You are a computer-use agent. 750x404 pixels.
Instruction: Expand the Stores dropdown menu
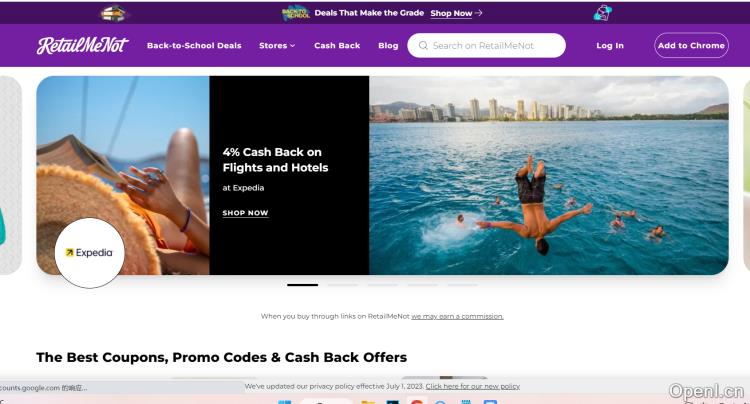point(277,45)
